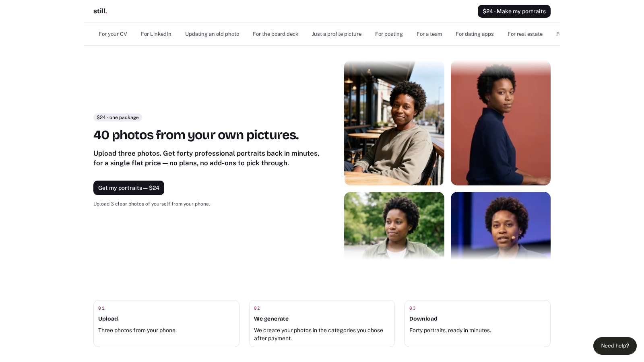
Task: Click the 02 We generate step card
Action: (x=322, y=323)
